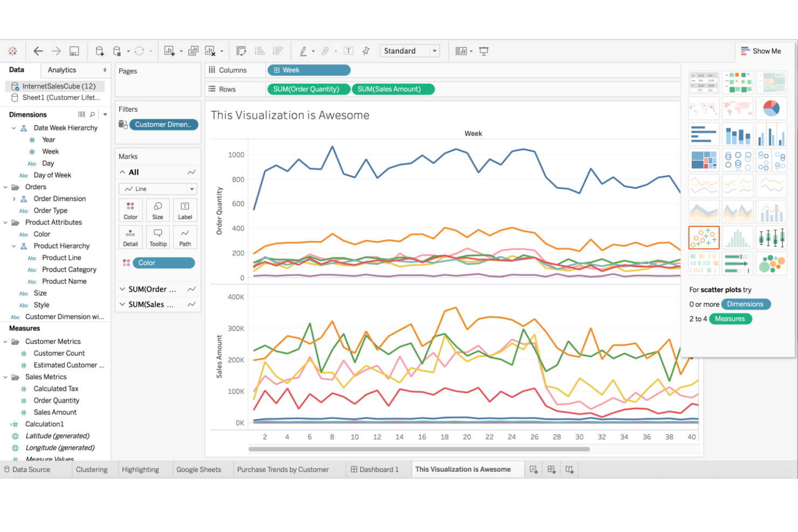Click the Week pill on the Columns shelf
Viewport: 798px width, 532px height.
(x=308, y=70)
